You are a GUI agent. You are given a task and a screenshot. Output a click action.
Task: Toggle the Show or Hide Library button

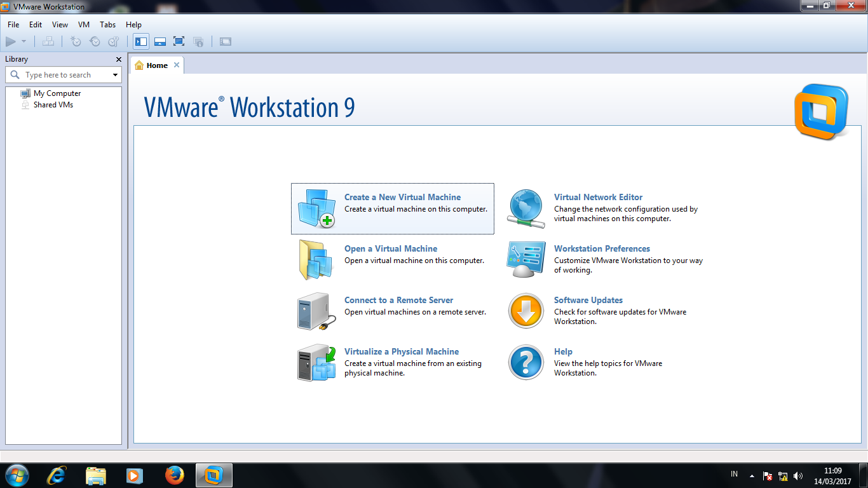point(141,42)
